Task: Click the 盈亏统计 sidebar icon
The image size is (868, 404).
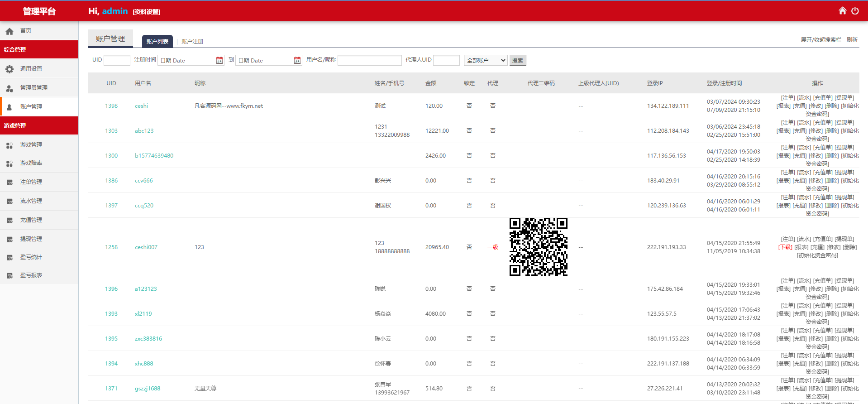Action: (10, 257)
